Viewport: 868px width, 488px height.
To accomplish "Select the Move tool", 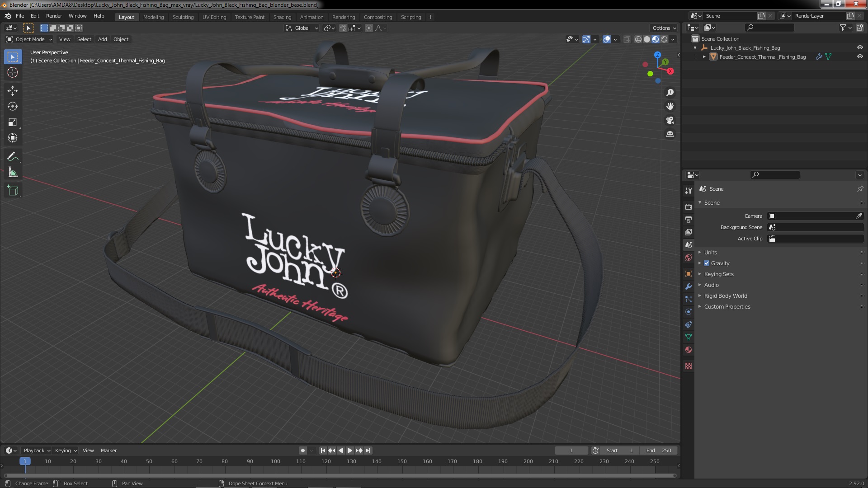I will tap(13, 91).
